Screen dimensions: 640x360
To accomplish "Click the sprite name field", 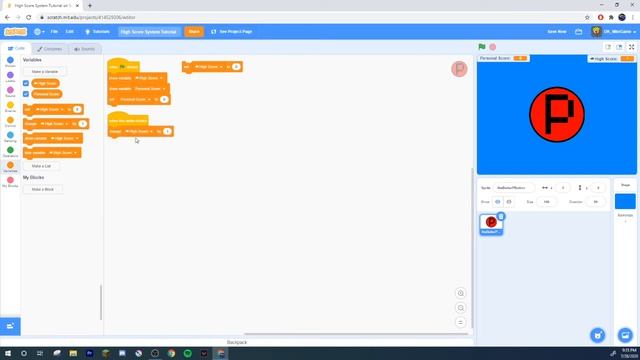I will 513,188.
